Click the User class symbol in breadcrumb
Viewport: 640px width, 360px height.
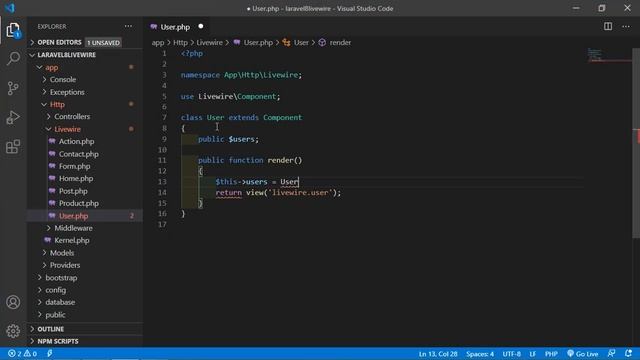296,42
